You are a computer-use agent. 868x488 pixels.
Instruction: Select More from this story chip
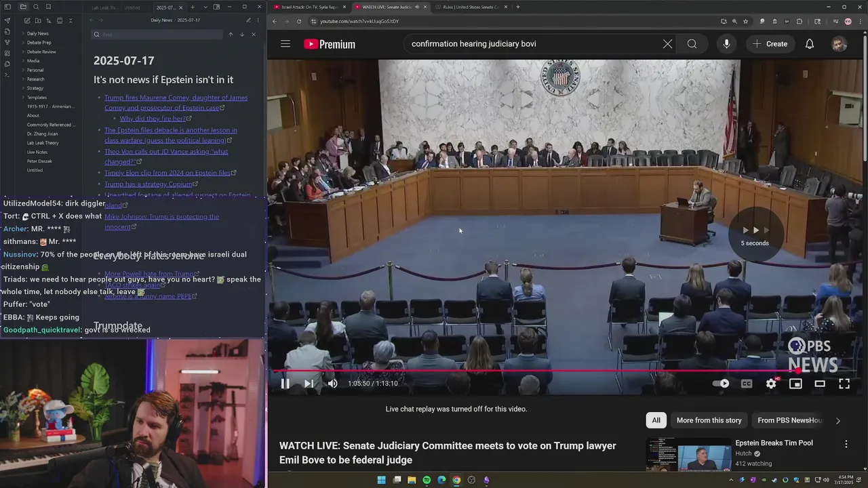709,420
